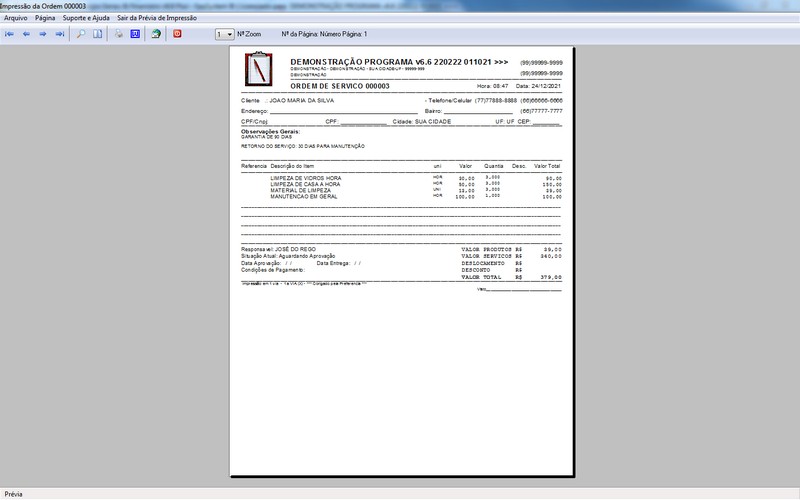The image size is (800, 500).
Task: Open the Suporte e Ajuda menu
Action: [86, 18]
